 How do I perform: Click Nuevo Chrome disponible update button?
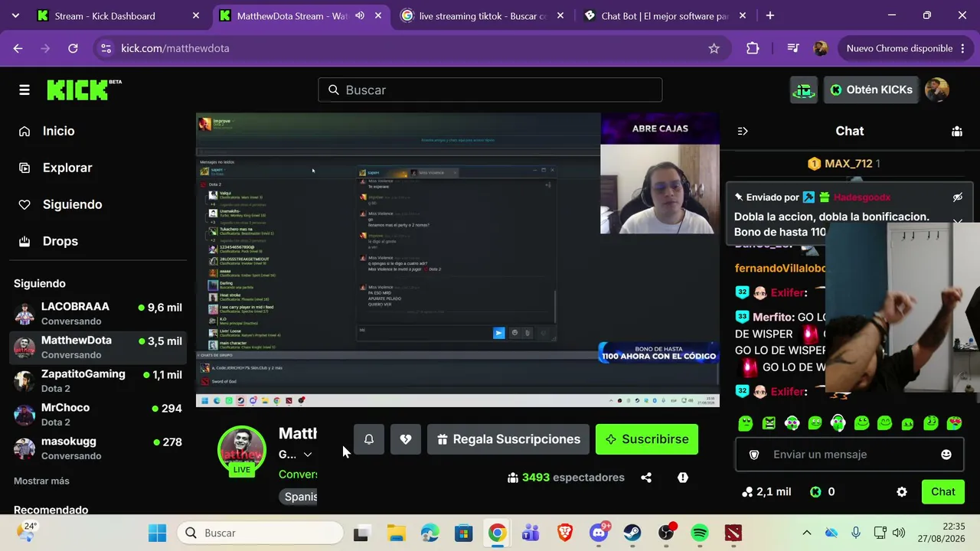point(905,48)
